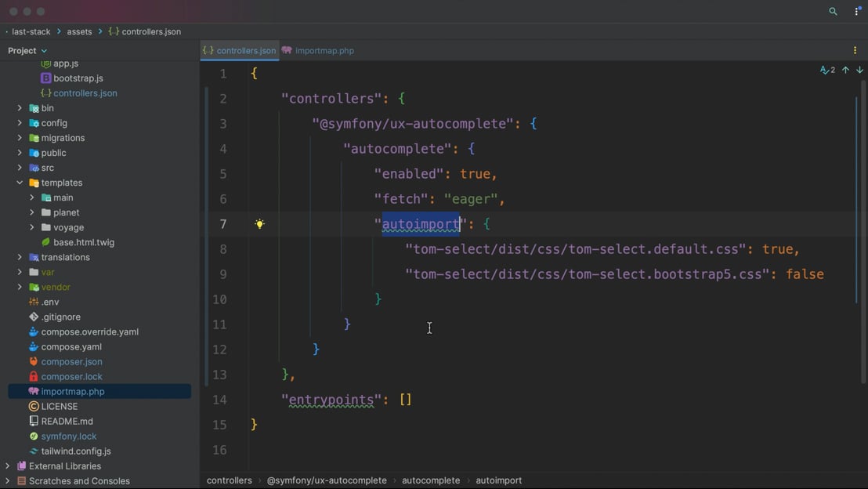
Task: Click the search magnifier icon
Action: click(833, 12)
